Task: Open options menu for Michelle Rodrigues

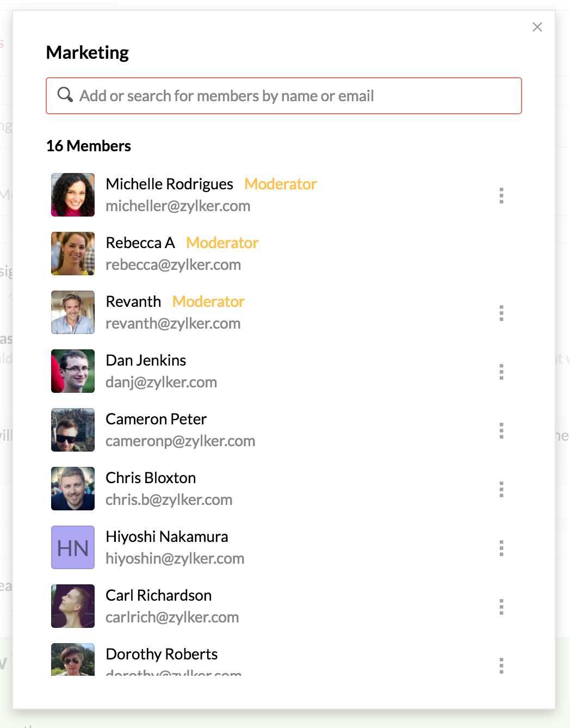Action: [501, 195]
